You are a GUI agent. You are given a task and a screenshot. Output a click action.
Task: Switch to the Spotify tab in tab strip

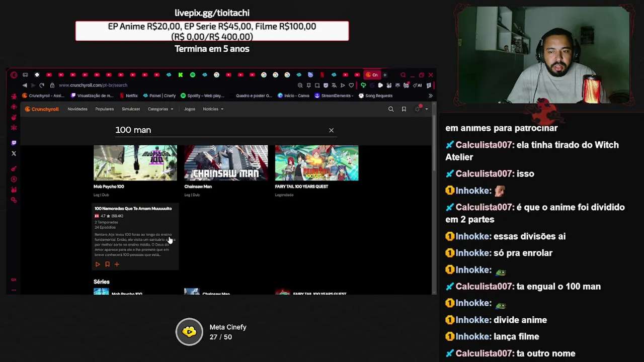(x=192, y=75)
